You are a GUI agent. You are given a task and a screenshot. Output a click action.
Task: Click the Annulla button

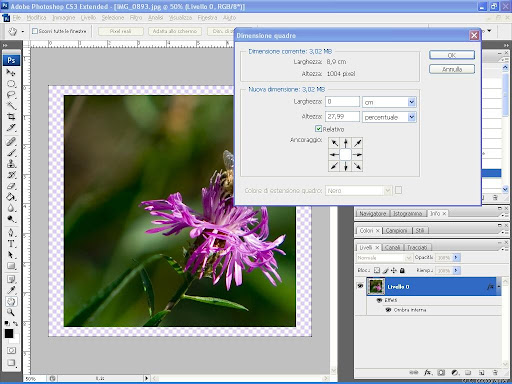pos(452,69)
